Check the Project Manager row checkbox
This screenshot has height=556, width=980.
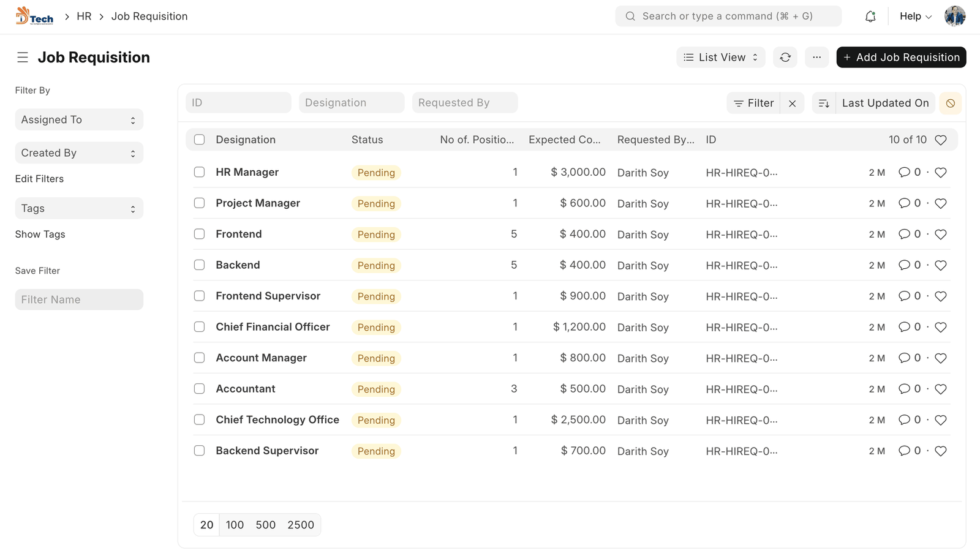[199, 203]
